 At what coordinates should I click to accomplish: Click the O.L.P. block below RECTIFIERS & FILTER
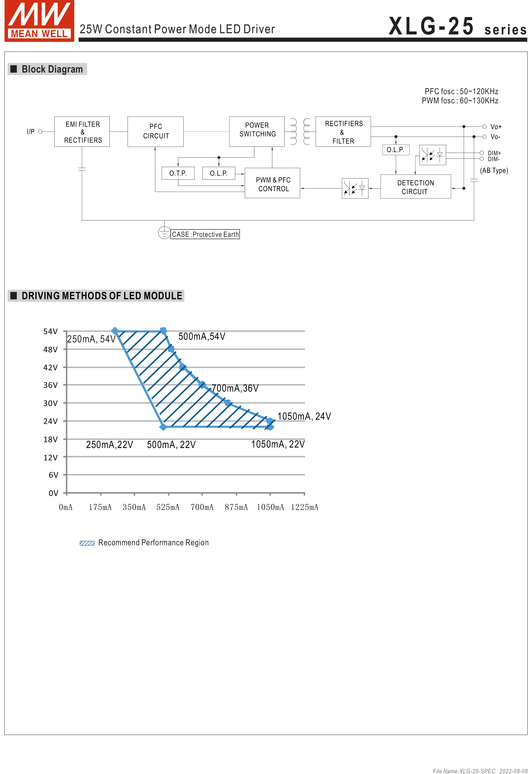pyautogui.click(x=396, y=150)
